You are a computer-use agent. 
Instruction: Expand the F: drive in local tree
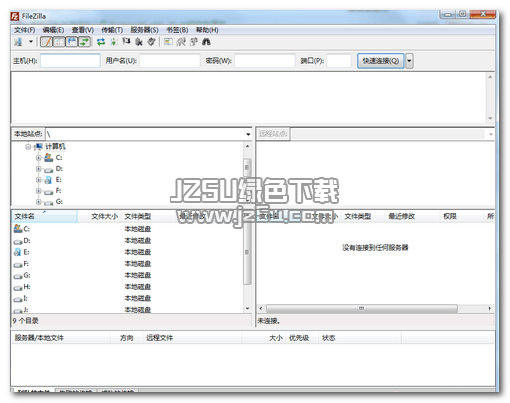pyautogui.click(x=39, y=191)
